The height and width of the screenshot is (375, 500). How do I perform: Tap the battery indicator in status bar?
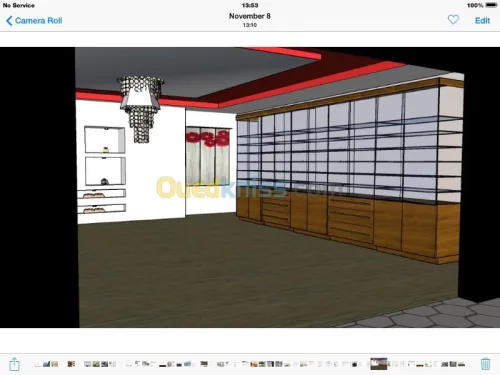click(x=491, y=5)
